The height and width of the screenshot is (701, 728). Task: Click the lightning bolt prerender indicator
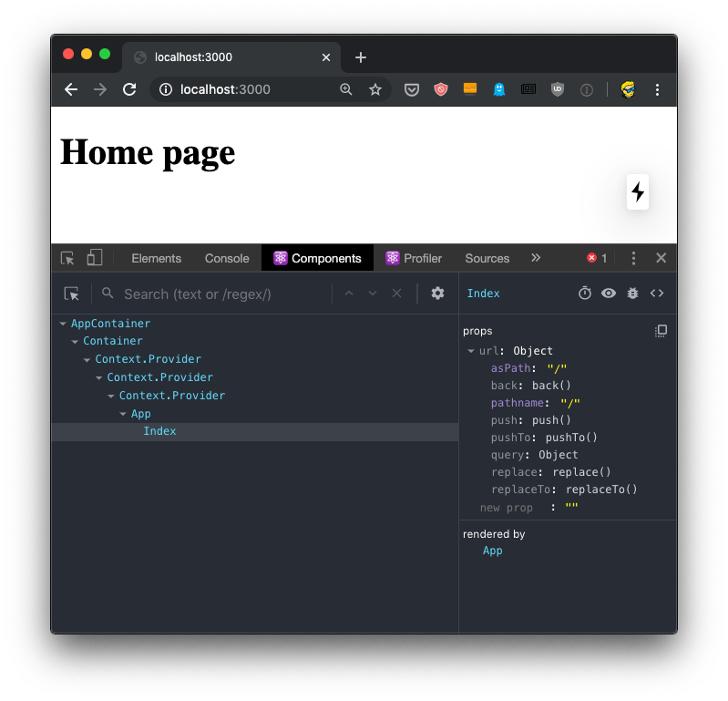[638, 191]
